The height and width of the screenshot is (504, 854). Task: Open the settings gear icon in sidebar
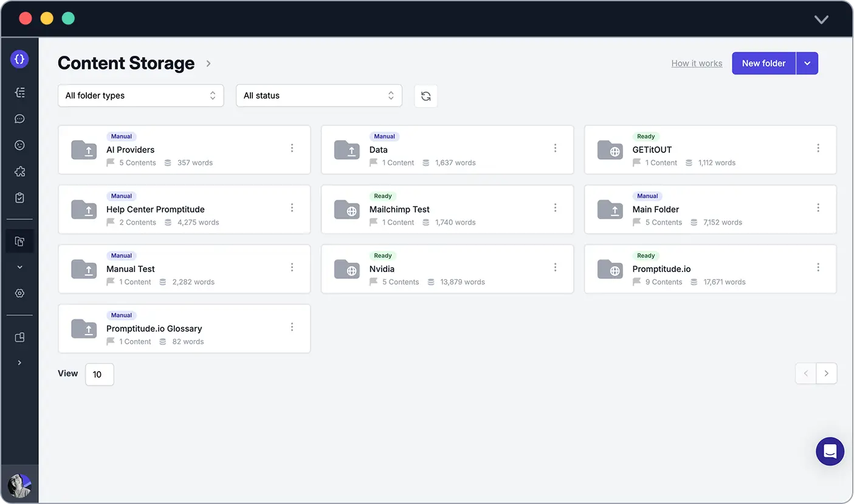[x=19, y=293]
